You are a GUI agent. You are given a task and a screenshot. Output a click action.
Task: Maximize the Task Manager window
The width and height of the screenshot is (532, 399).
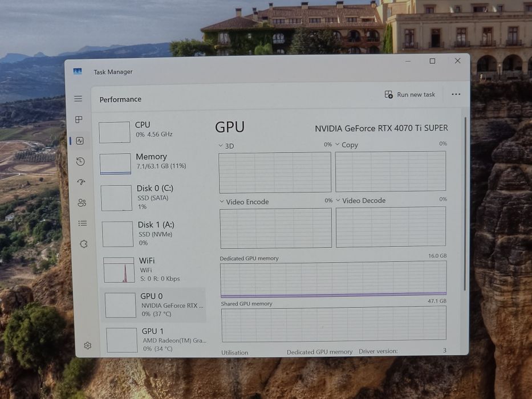[x=432, y=61]
